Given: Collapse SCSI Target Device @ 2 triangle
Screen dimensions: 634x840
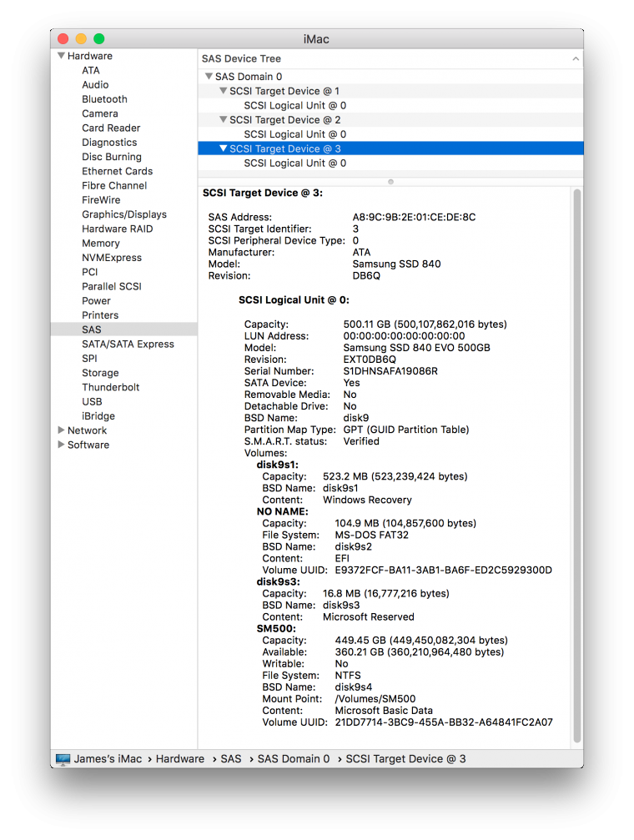Looking at the screenshot, I should (224, 120).
